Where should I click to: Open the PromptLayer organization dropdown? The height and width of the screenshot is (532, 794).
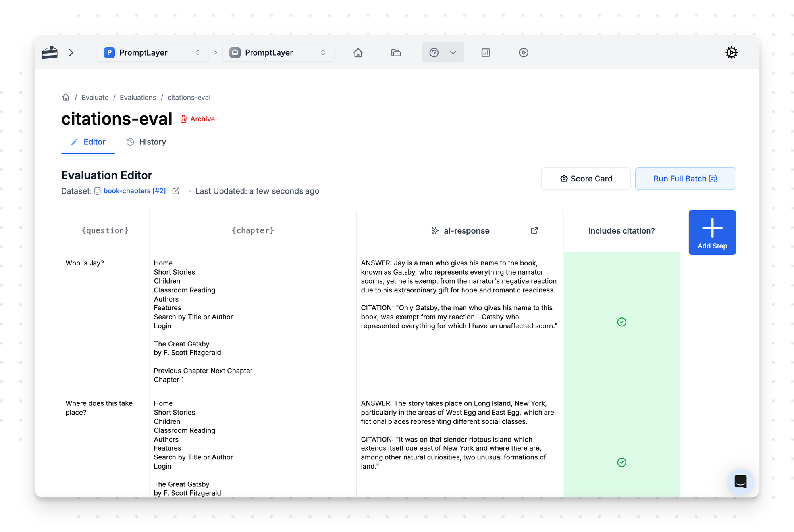point(152,52)
